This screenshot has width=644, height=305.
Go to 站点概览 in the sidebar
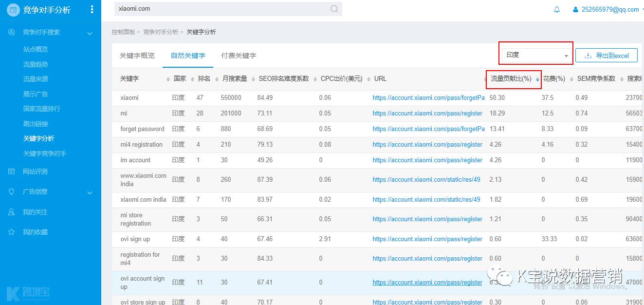(36, 49)
